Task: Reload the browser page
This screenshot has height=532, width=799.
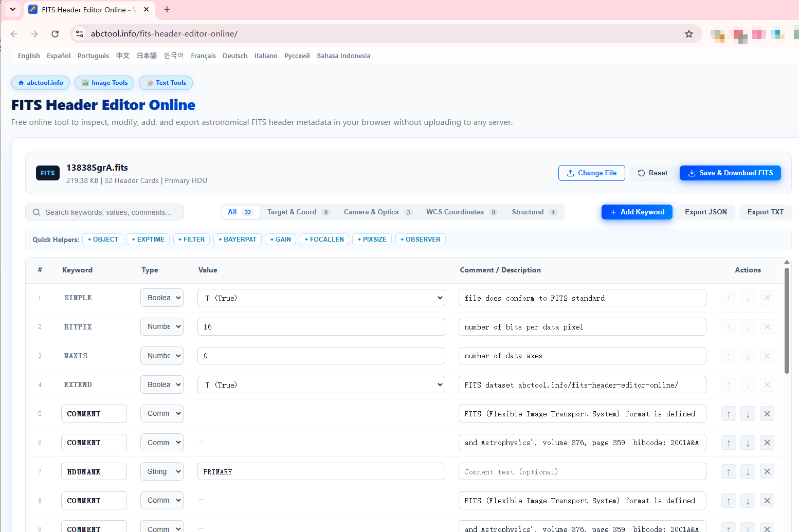Action: coord(55,34)
